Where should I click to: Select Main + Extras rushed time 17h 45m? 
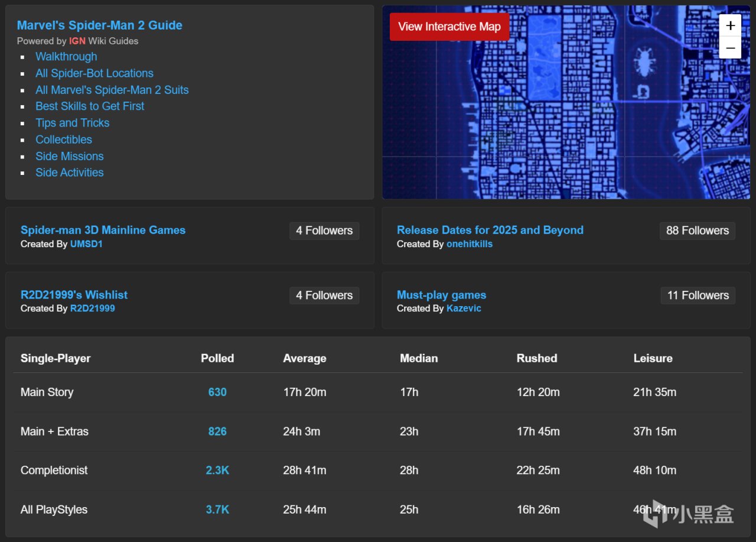[x=538, y=431]
